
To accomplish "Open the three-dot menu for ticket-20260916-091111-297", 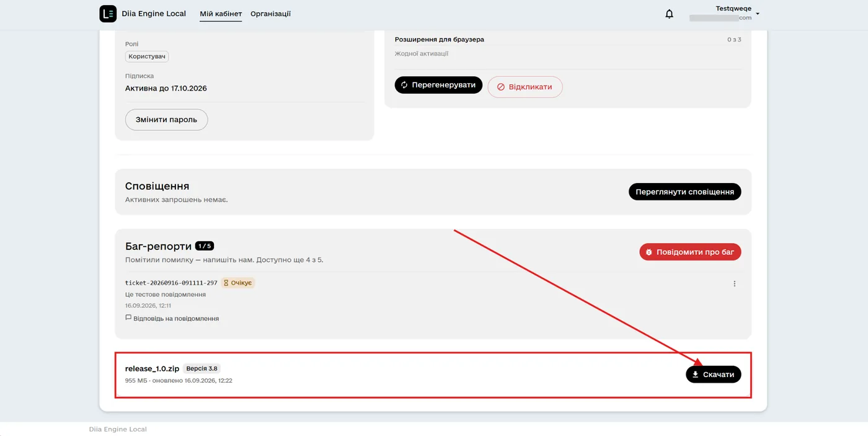I will [x=735, y=283].
